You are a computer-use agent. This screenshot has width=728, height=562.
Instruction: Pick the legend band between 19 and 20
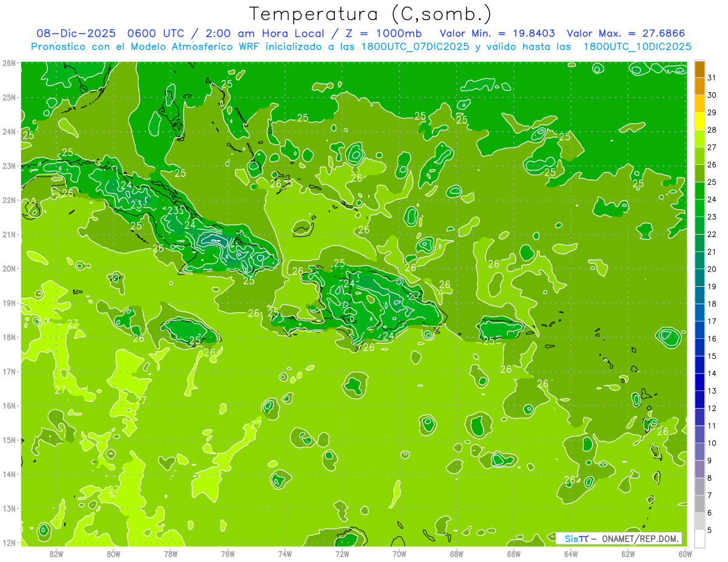pos(699,278)
